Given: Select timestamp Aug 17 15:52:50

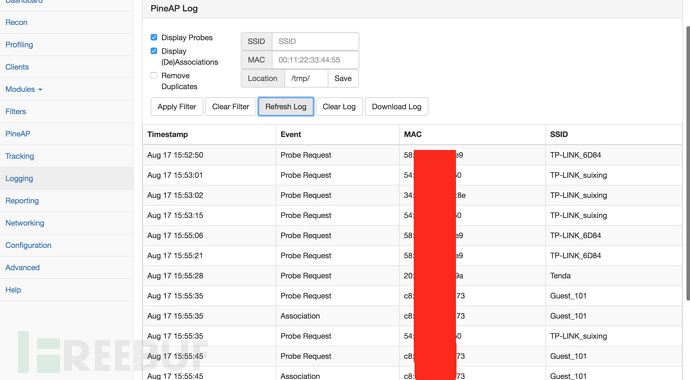Looking at the screenshot, I should pyautogui.click(x=175, y=155).
